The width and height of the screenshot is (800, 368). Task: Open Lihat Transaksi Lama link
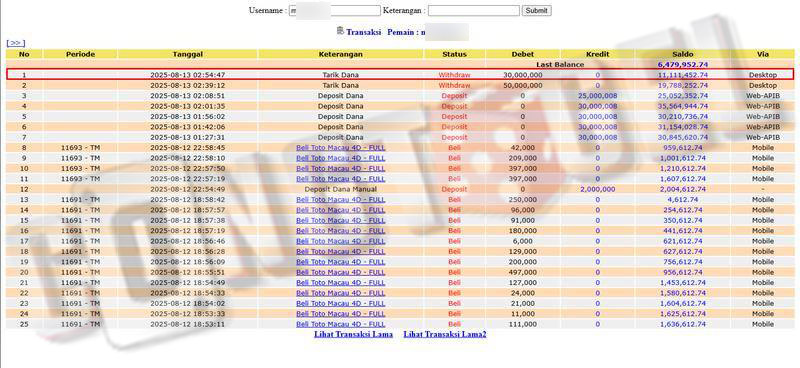(353, 334)
